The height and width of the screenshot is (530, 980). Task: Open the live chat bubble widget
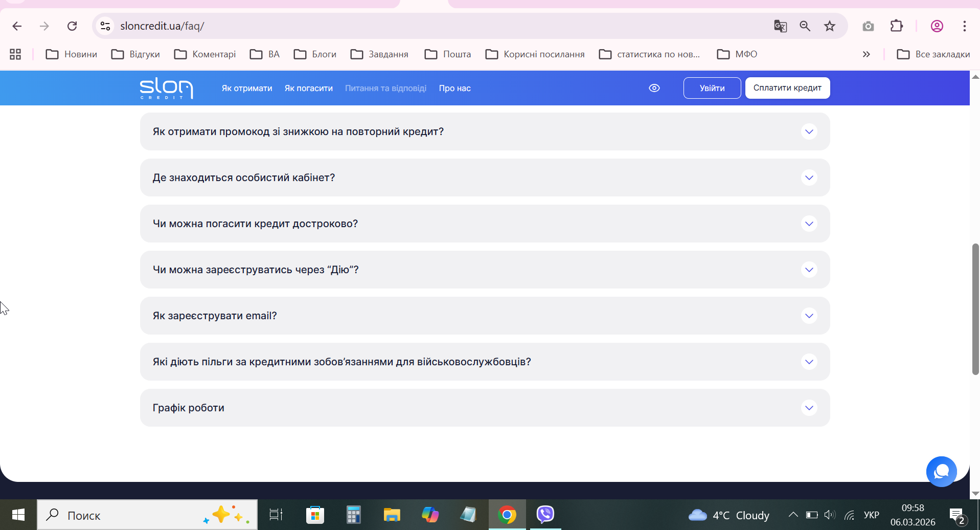(x=942, y=472)
